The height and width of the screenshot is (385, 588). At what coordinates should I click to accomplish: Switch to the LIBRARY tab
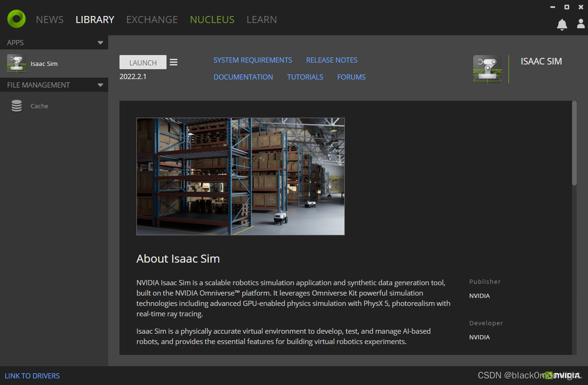coord(95,20)
